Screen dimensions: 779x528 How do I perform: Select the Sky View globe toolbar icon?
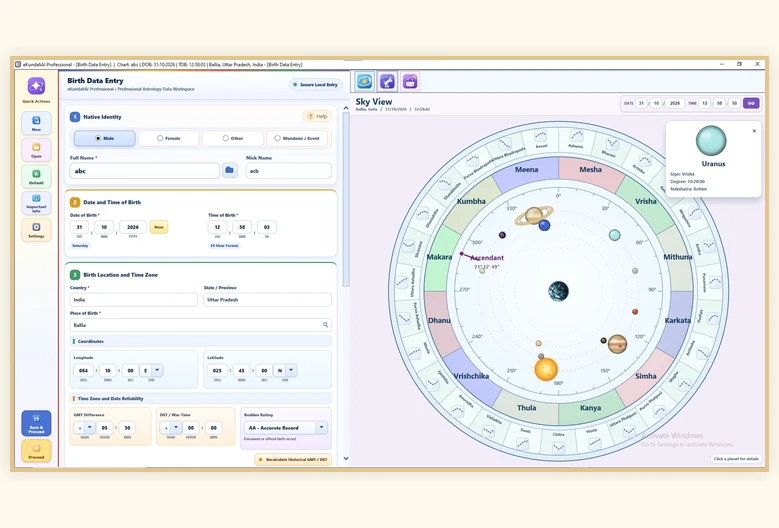(364, 81)
